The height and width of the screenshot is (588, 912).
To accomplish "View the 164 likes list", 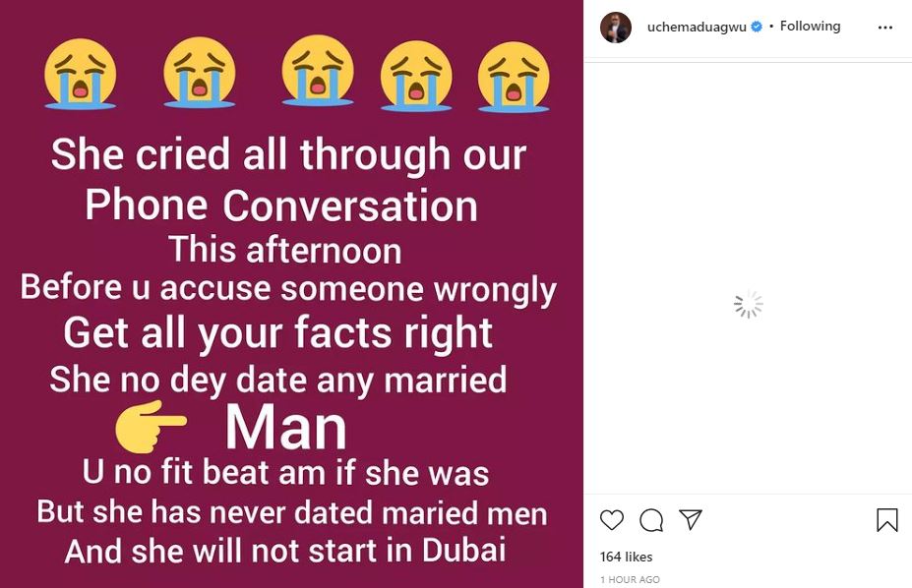I will click(x=625, y=557).
